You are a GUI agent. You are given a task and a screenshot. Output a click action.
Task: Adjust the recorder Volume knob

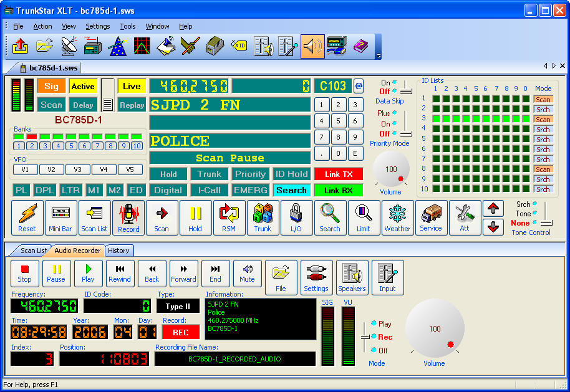point(435,329)
